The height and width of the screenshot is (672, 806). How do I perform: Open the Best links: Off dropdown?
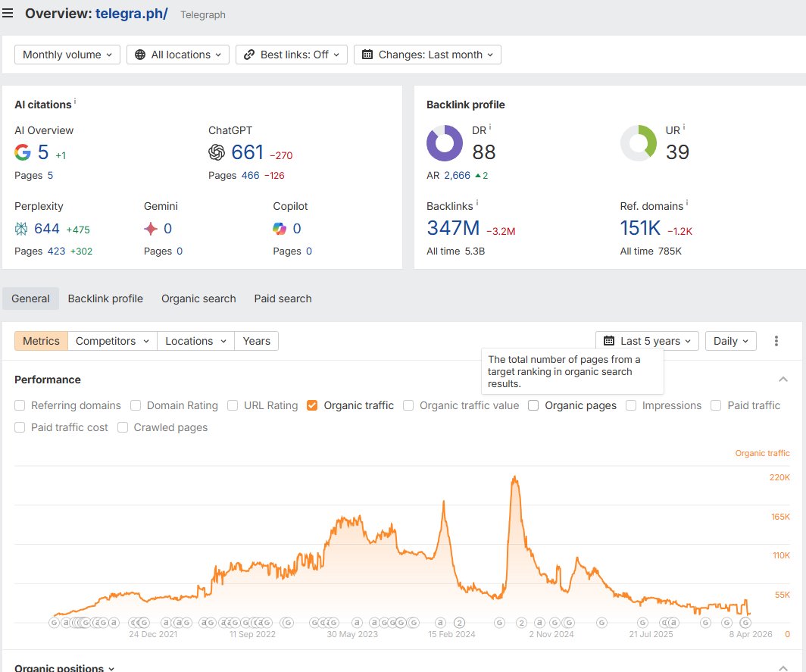pos(292,55)
